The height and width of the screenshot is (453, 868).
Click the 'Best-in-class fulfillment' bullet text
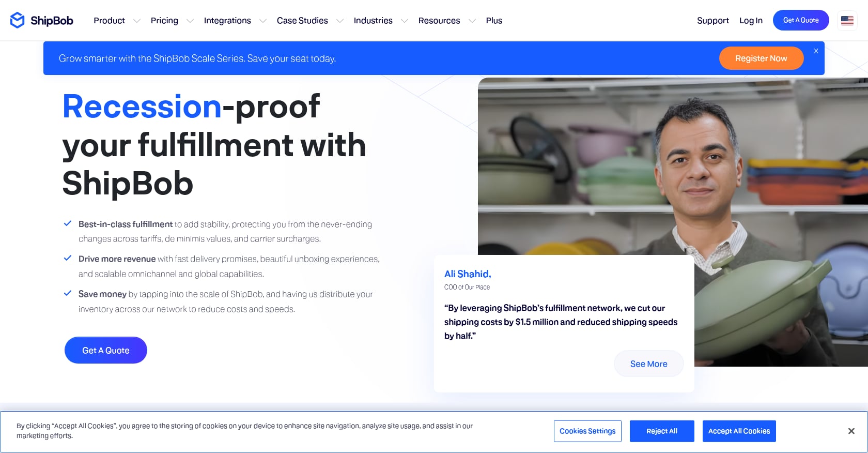tap(126, 224)
